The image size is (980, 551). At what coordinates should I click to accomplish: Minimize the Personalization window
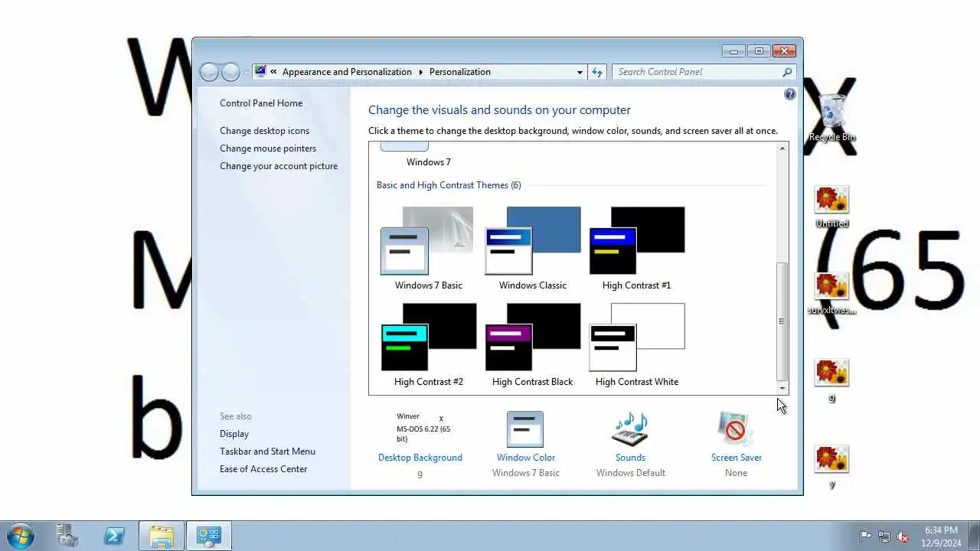[x=733, y=51]
